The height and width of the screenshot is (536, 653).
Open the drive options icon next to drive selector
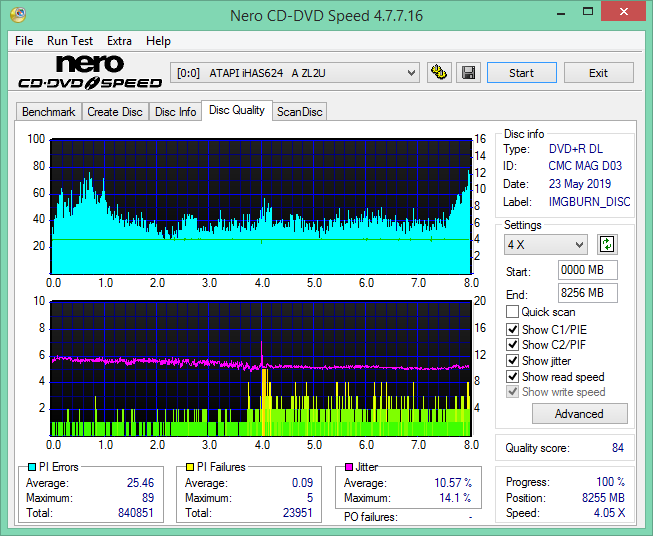click(439, 73)
